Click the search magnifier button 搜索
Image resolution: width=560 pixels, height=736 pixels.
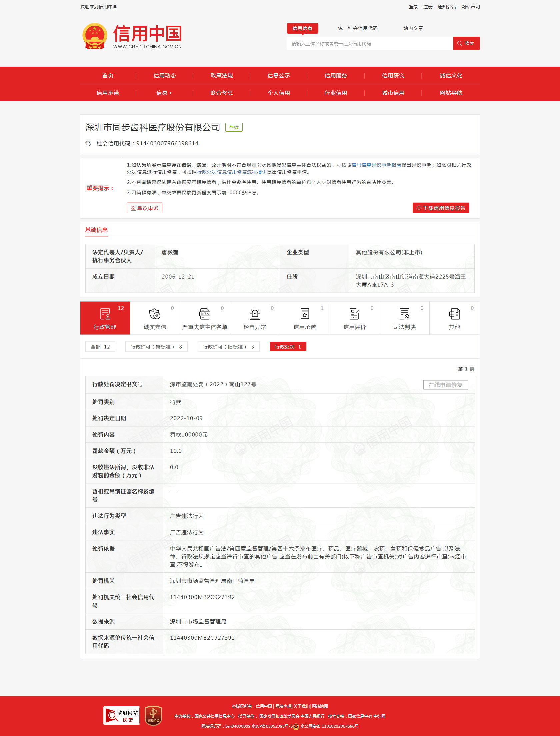[466, 43]
